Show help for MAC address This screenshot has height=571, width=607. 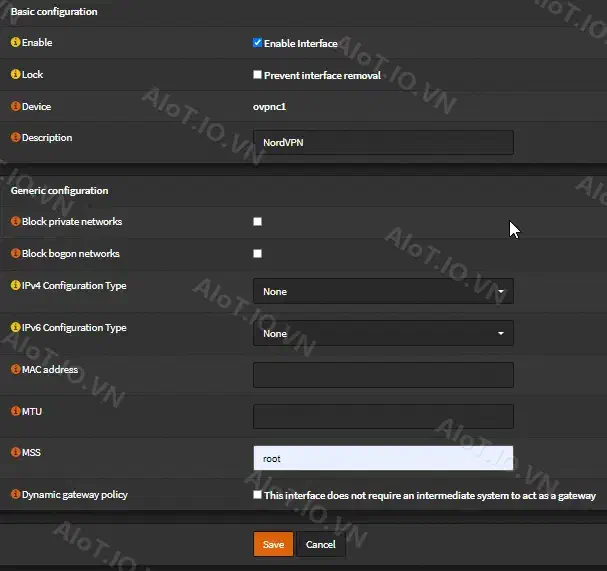click(15, 369)
